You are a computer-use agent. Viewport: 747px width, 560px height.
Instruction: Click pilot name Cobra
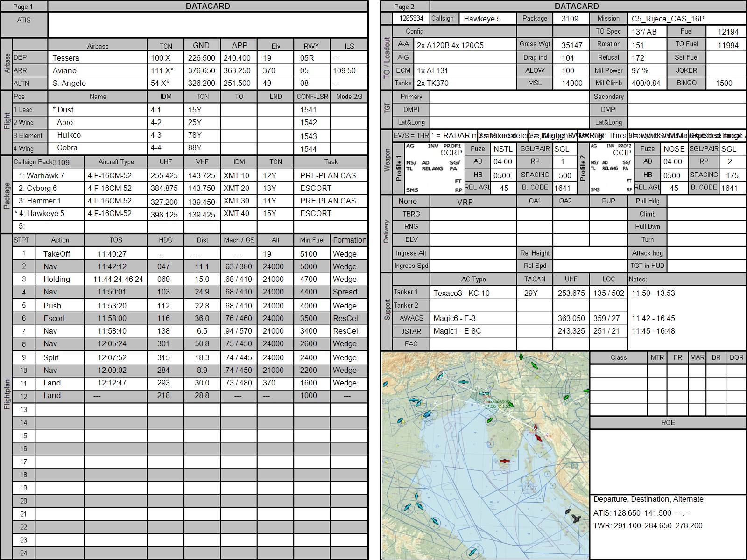point(67,147)
